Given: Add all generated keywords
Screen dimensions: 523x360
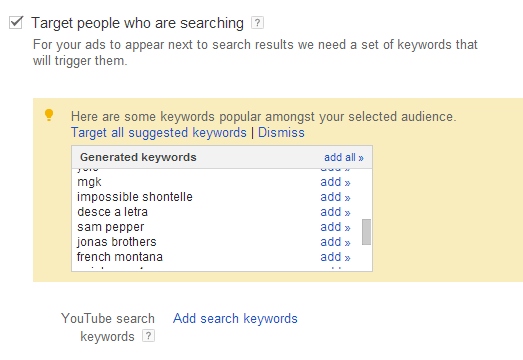Looking at the screenshot, I should (344, 157).
